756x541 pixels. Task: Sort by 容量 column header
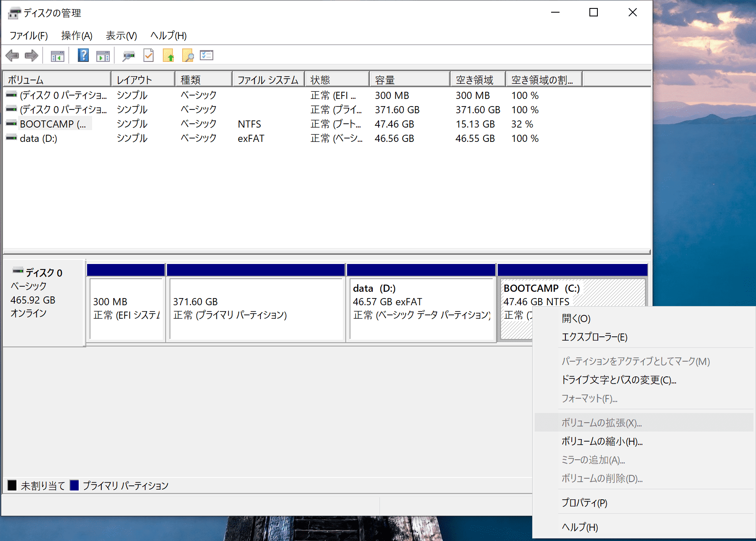click(410, 80)
